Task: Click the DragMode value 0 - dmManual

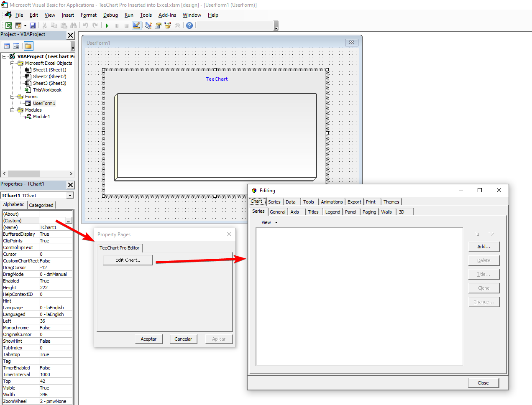Action: coord(56,274)
